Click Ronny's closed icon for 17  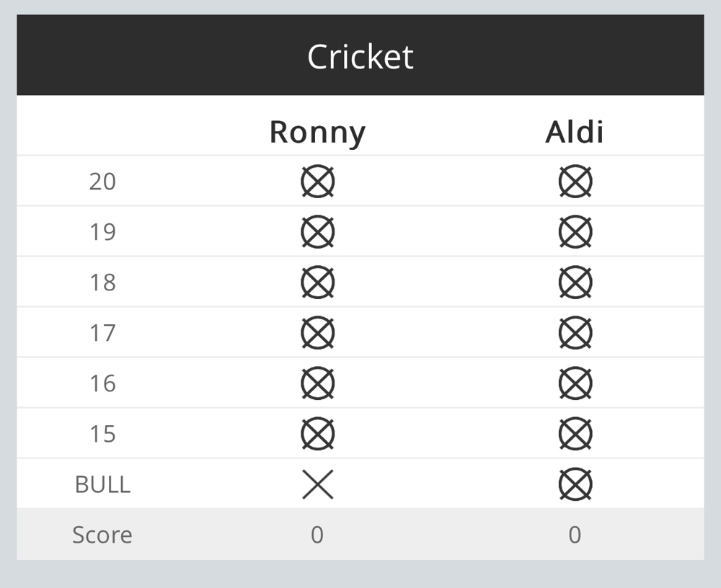pos(318,333)
